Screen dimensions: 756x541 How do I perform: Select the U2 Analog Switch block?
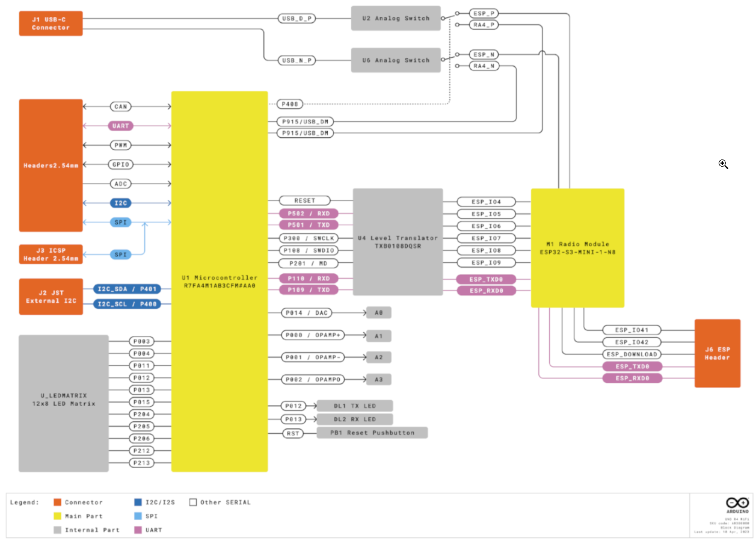(396, 19)
